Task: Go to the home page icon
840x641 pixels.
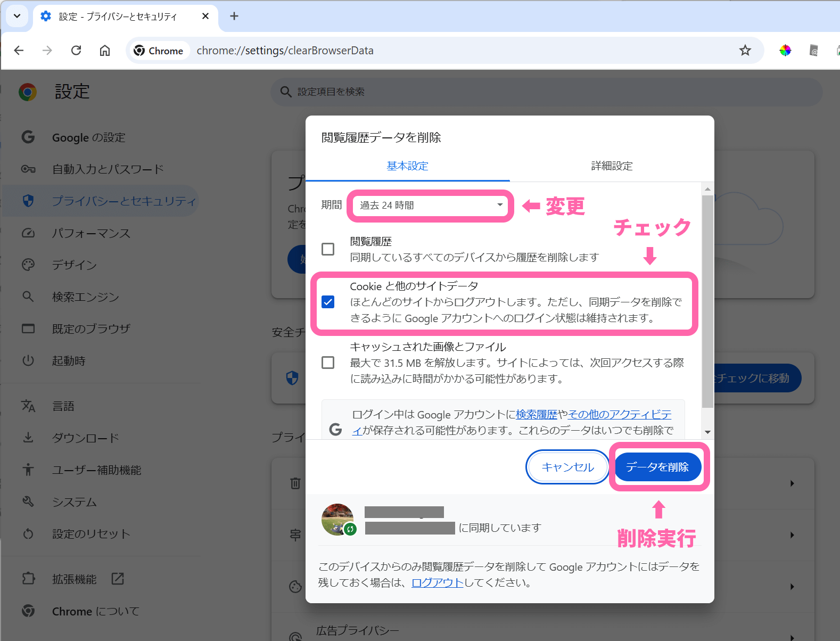Action: (x=105, y=51)
